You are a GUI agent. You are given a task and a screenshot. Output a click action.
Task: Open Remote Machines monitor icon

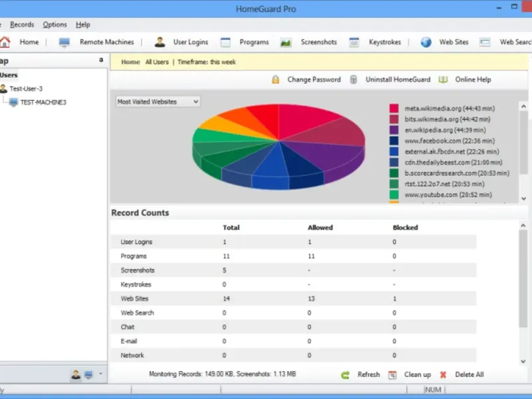click(x=64, y=43)
